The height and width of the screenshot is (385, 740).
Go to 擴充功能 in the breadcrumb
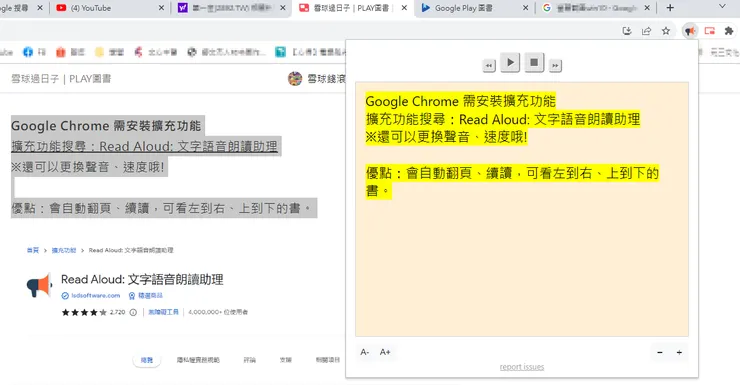(64, 250)
